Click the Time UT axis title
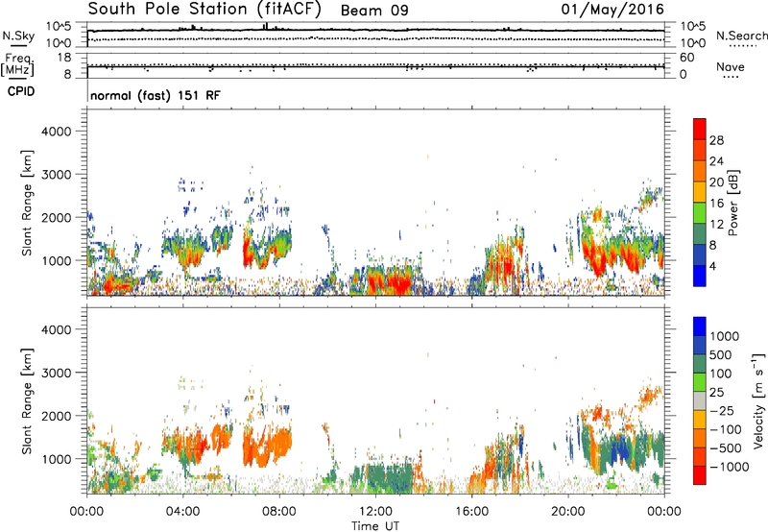768x532 pixels. pos(375,526)
